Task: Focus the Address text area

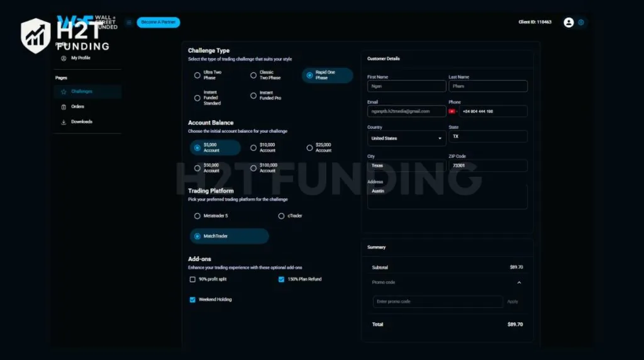Action: 447,197
